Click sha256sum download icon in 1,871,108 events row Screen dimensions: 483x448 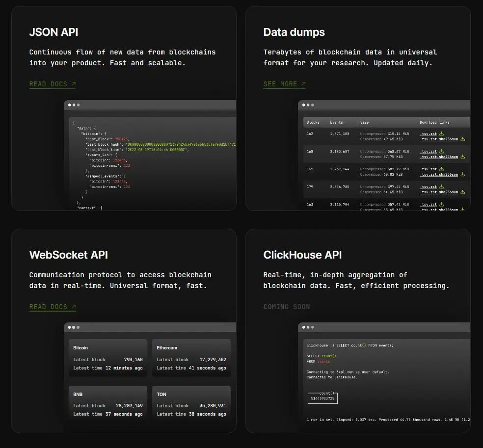pyautogui.click(x=462, y=139)
